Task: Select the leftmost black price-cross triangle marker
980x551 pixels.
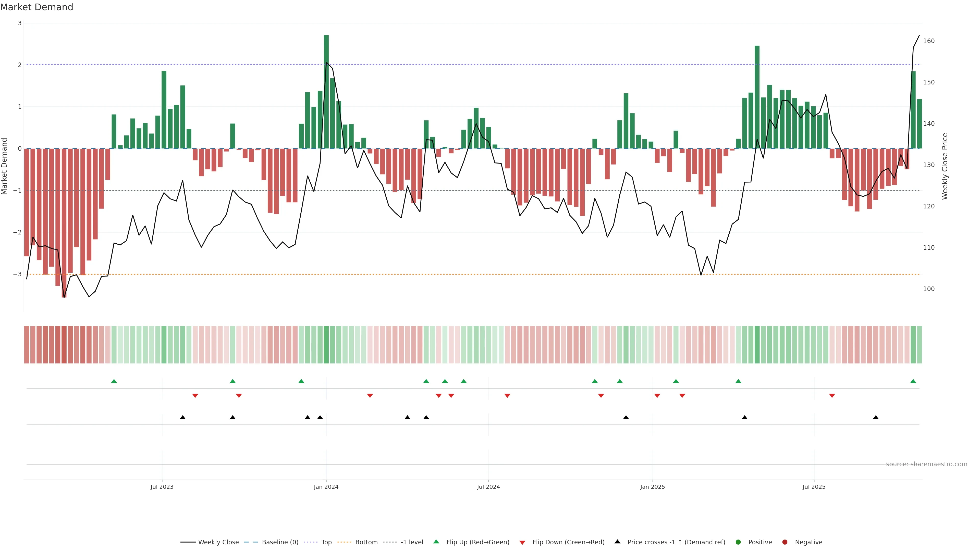Action: click(x=183, y=418)
